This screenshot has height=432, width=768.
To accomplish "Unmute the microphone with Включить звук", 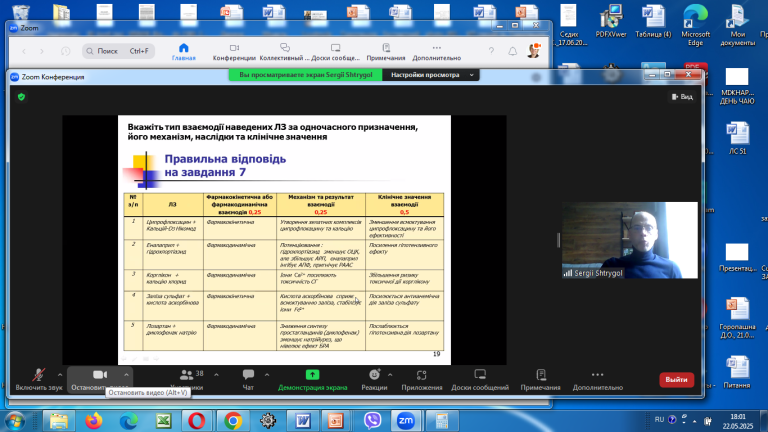I will click(39, 380).
